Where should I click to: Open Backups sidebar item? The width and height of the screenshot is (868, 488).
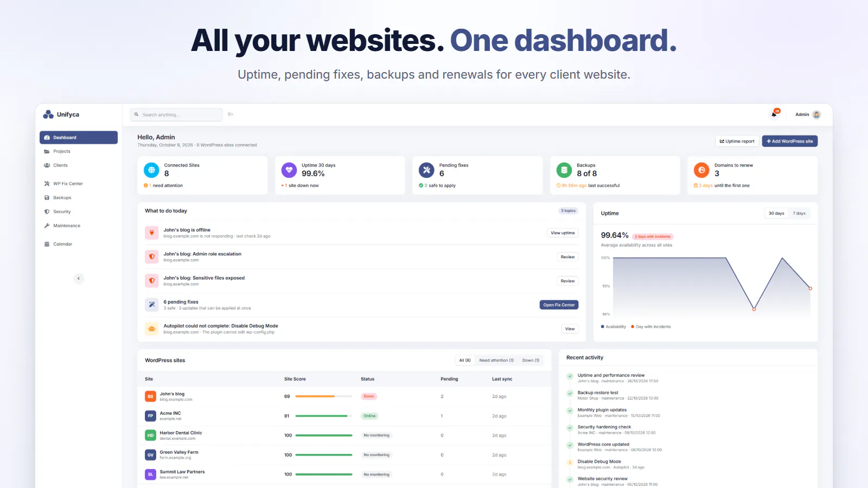click(x=79, y=198)
